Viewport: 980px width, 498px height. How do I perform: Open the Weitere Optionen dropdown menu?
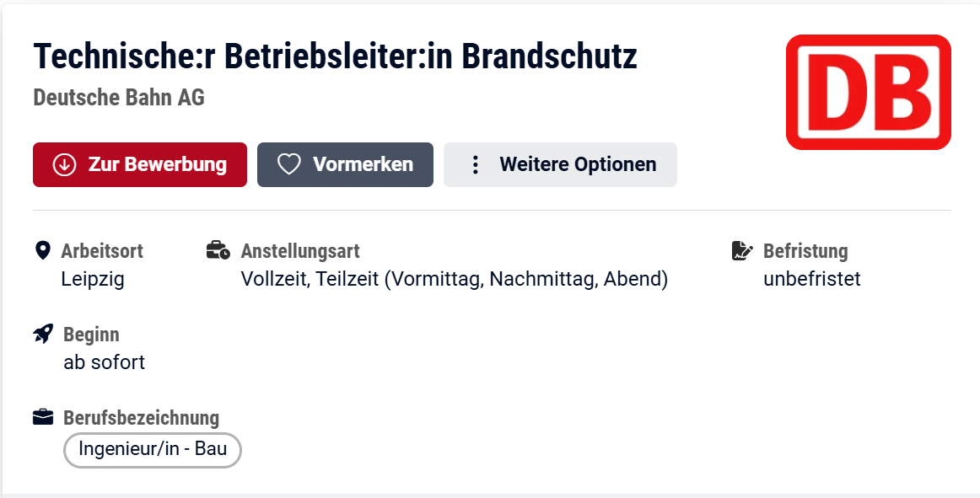(x=560, y=164)
